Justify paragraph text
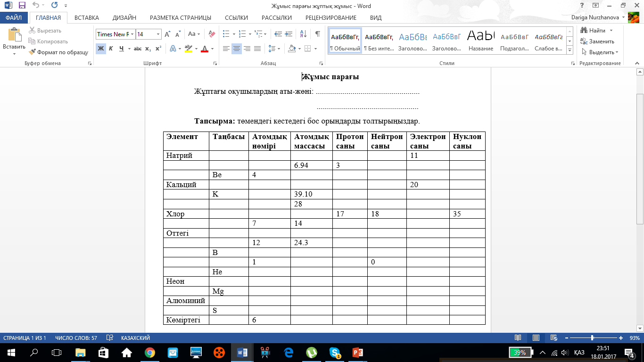The image size is (644, 362). pos(257,49)
